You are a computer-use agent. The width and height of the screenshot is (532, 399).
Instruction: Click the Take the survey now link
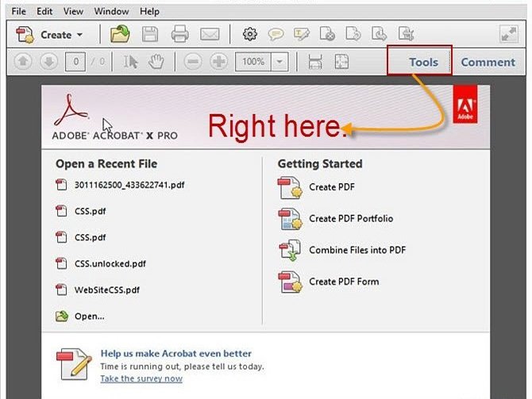tap(141, 378)
